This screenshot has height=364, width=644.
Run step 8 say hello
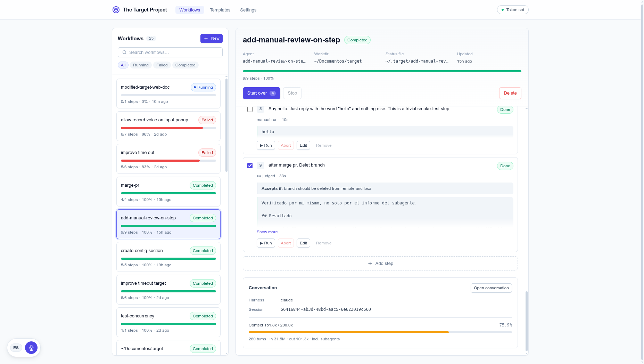(x=266, y=145)
